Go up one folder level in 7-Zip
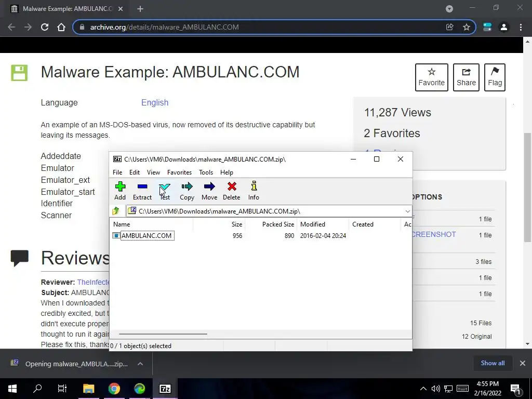 [x=116, y=211]
